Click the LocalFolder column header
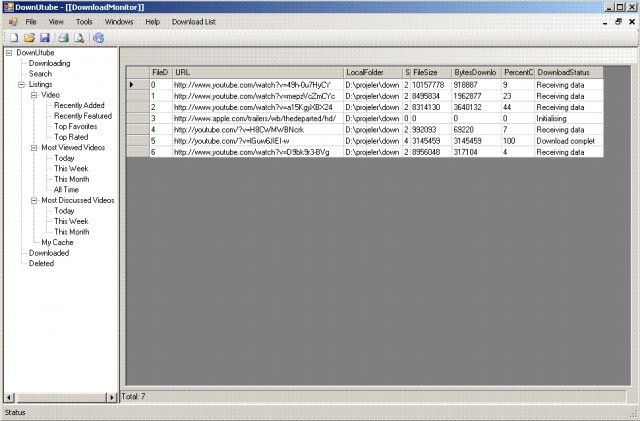Image resolution: width=640 pixels, height=421 pixels. (x=373, y=73)
